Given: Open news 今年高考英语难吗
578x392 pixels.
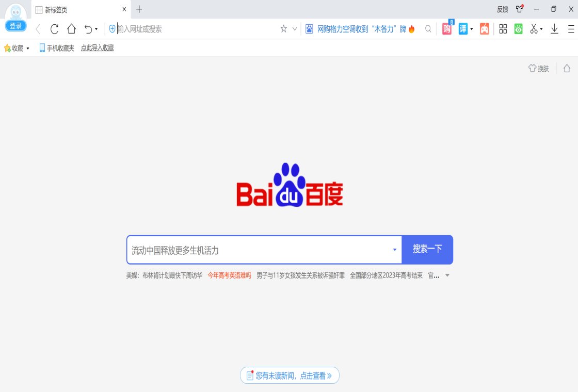Looking at the screenshot, I should tap(229, 275).
